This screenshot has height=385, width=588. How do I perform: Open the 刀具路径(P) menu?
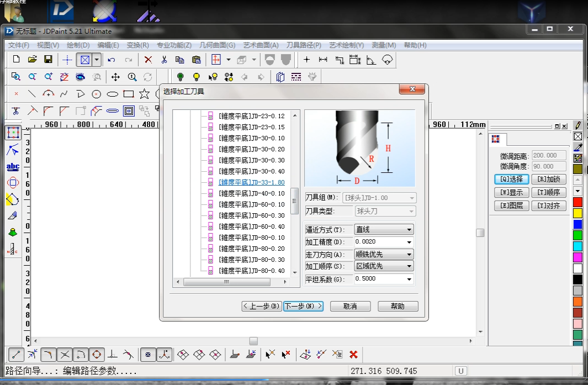click(x=304, y=45)
